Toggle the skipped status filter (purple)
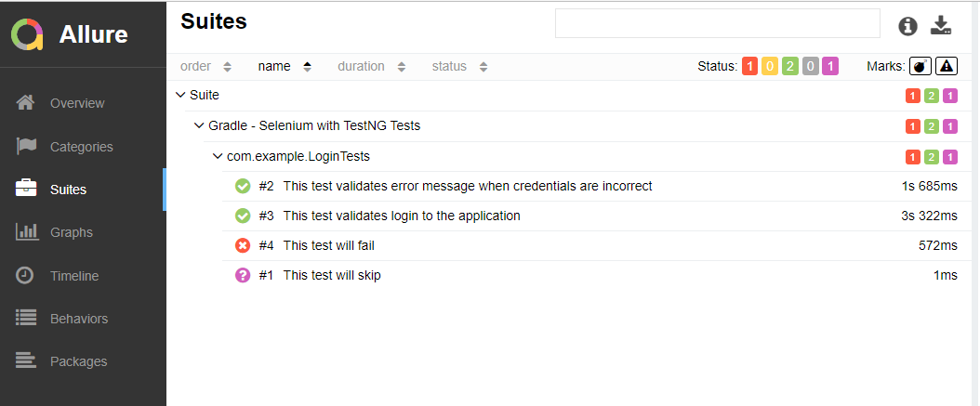980x406 pixels. [829, 66]
